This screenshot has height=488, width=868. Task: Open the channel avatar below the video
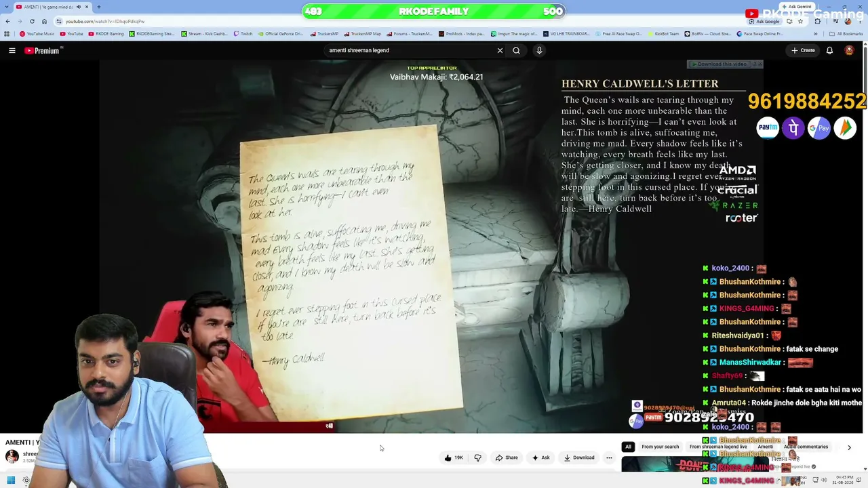(12, 457)
